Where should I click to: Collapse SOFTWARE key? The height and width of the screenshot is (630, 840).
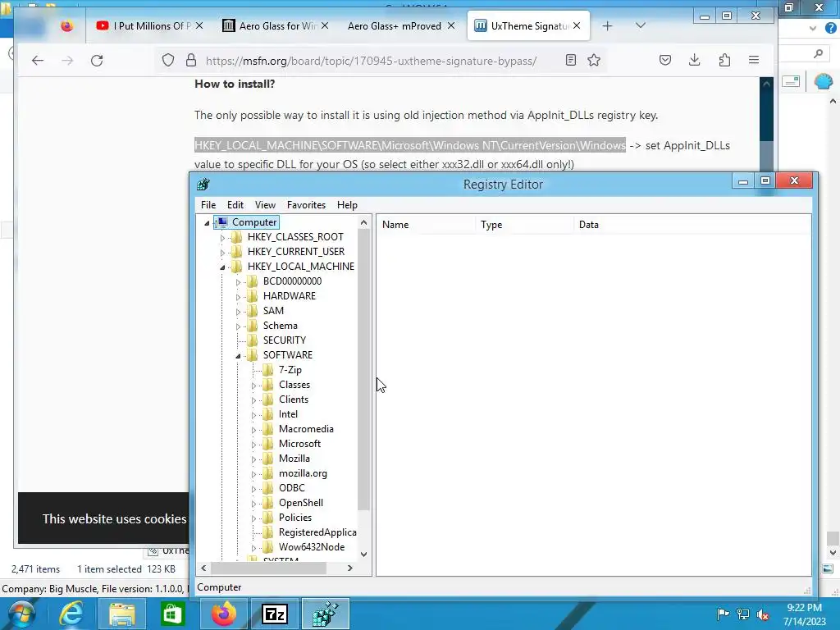(238, 356)
